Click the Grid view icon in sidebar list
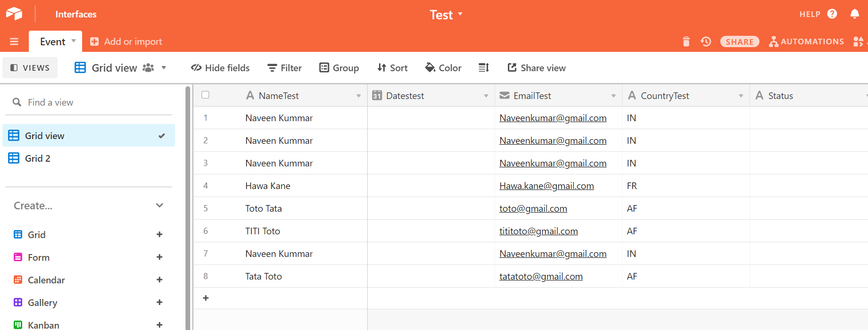This screenshot has width=868, height=330. pos(14,135)
